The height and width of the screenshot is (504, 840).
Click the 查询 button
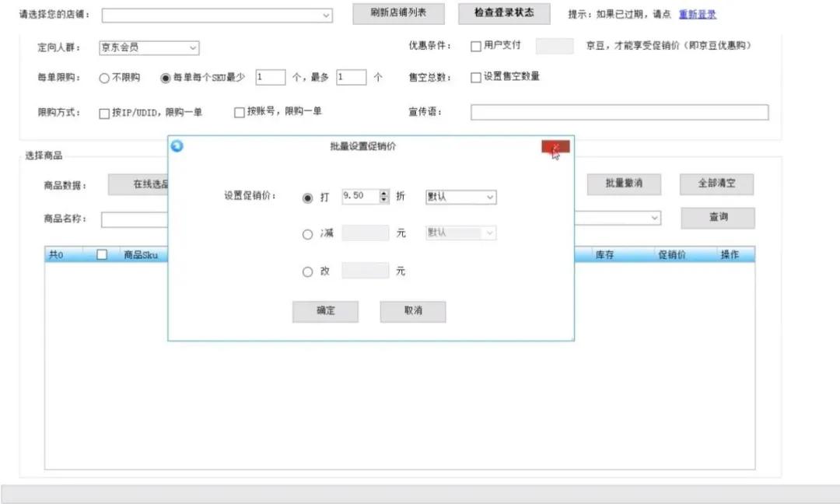click(x=718, y=218)
